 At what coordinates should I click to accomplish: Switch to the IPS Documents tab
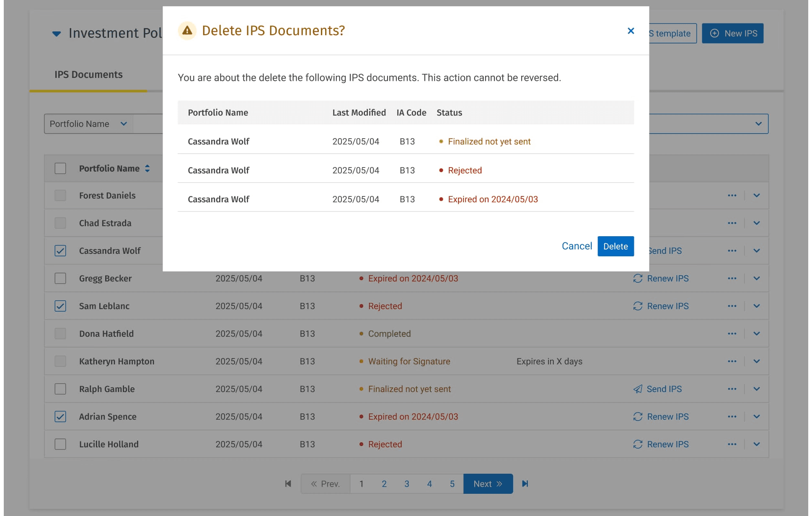click(x=88, y=75)
